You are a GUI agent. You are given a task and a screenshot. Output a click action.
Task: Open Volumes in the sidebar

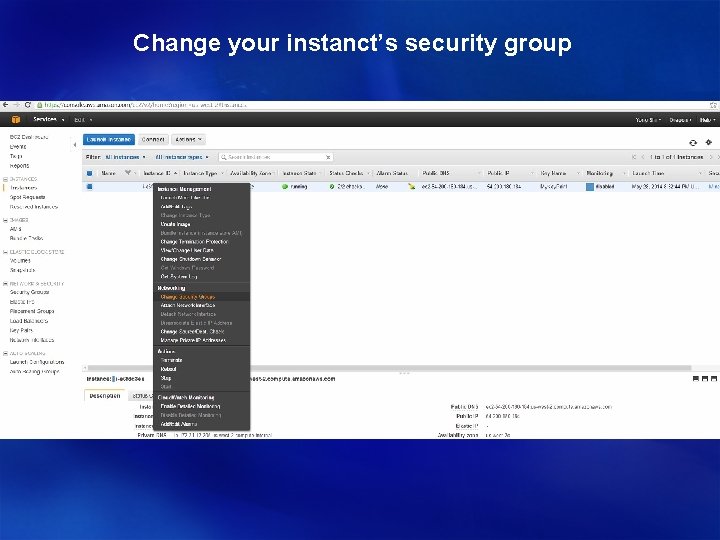click(x=20, y=260)
